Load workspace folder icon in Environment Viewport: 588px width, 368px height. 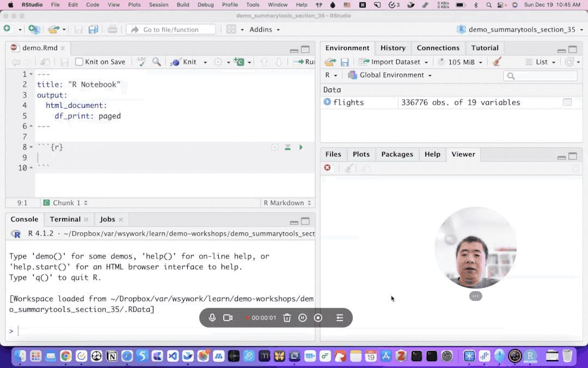click(330, 62)
